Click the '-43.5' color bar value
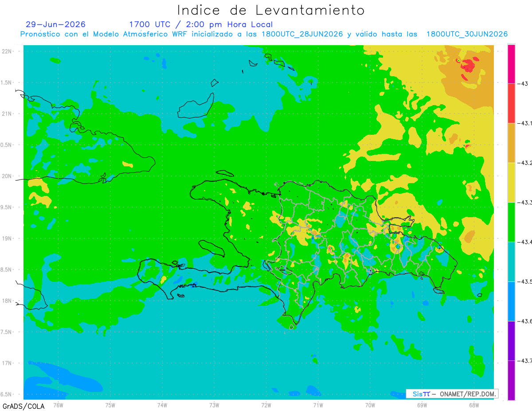Image resolution: width=532 pixels, height=411 pixels. pos(525,282)
